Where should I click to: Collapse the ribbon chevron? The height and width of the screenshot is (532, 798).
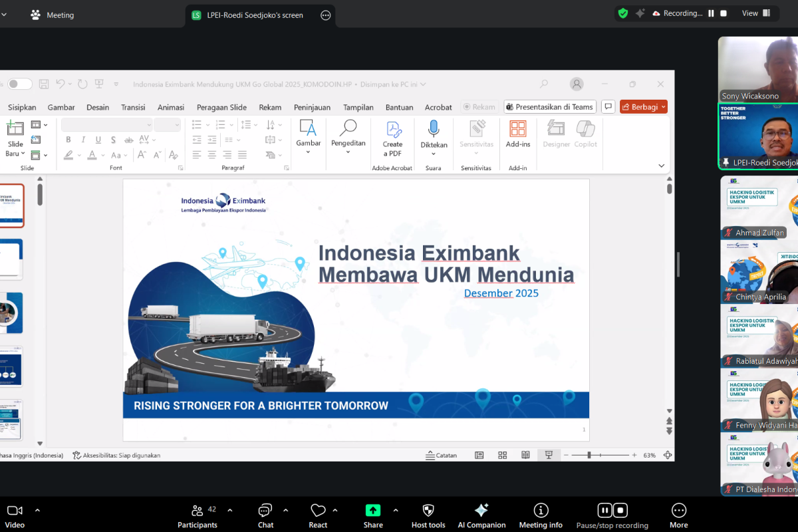(x=661, y=166)
